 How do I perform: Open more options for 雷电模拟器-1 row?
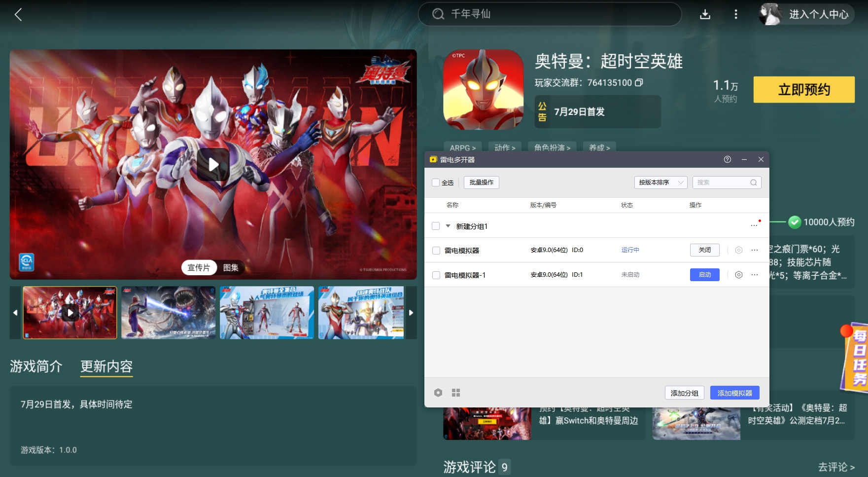[x=754, y=275]
